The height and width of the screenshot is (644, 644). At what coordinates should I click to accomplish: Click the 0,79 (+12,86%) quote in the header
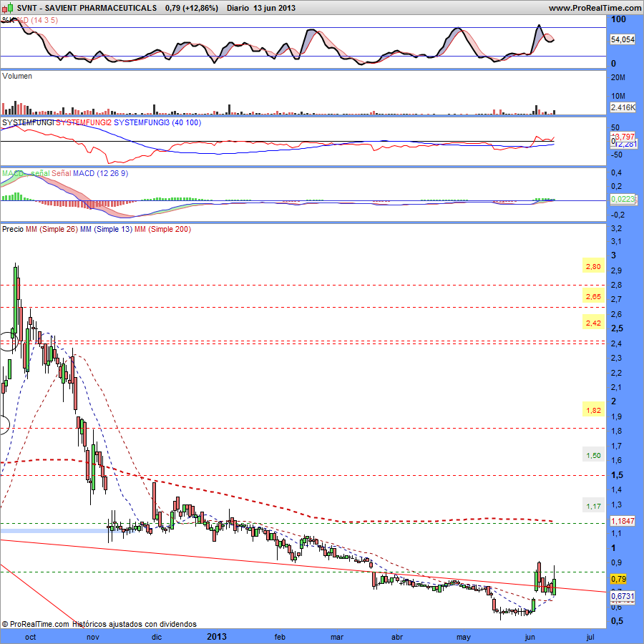[191, 8]
